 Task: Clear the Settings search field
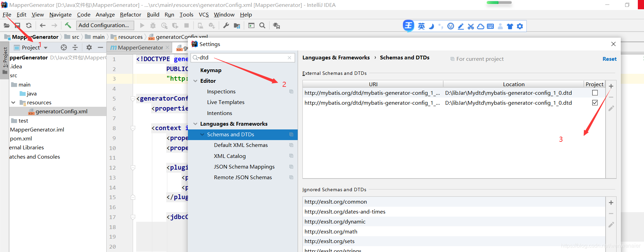click(x=289, y=58)
